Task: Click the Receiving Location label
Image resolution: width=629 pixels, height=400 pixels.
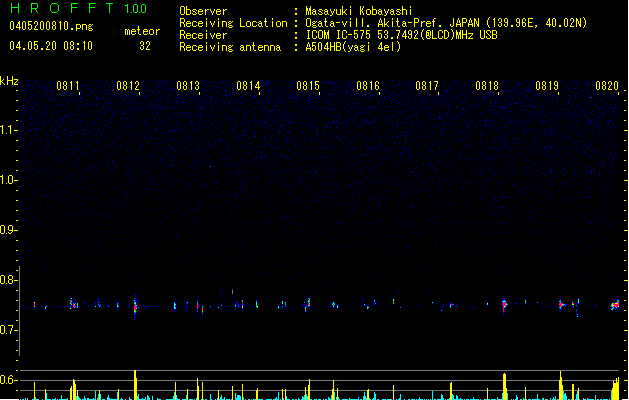Action: point(233,23)
